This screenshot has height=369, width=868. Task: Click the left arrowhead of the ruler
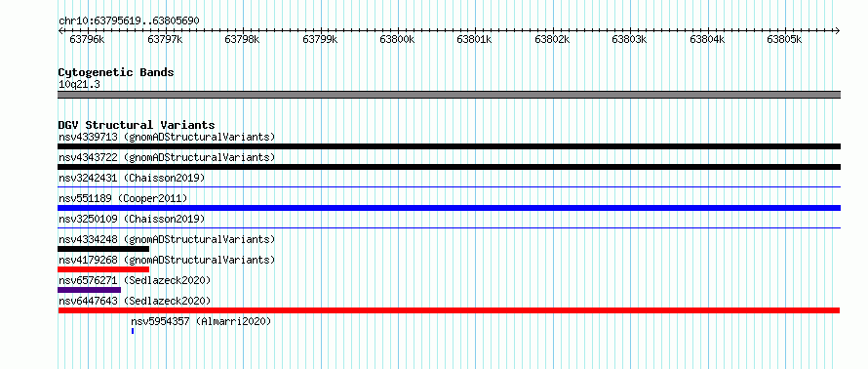point(60,30)
